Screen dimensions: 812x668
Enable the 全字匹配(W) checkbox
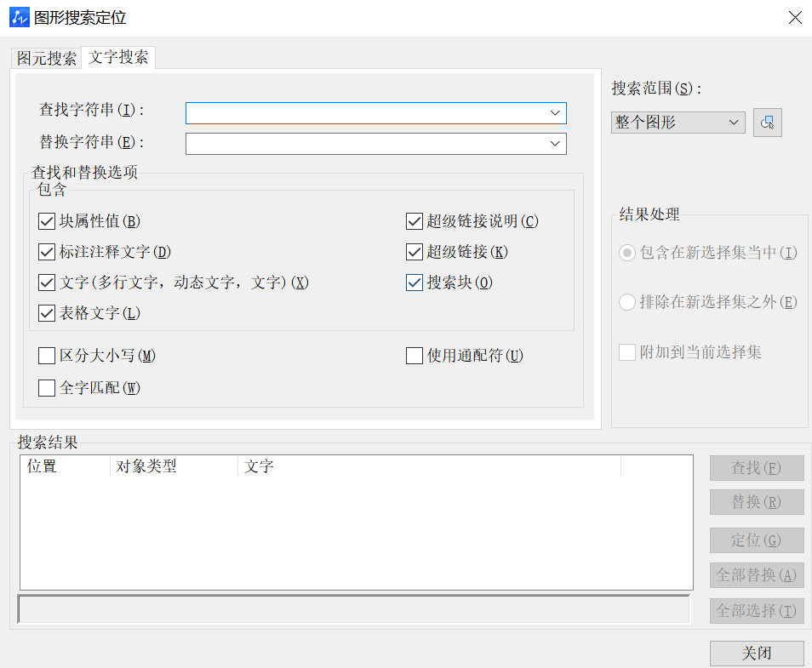pyautogui.click(x=47, y=388)
